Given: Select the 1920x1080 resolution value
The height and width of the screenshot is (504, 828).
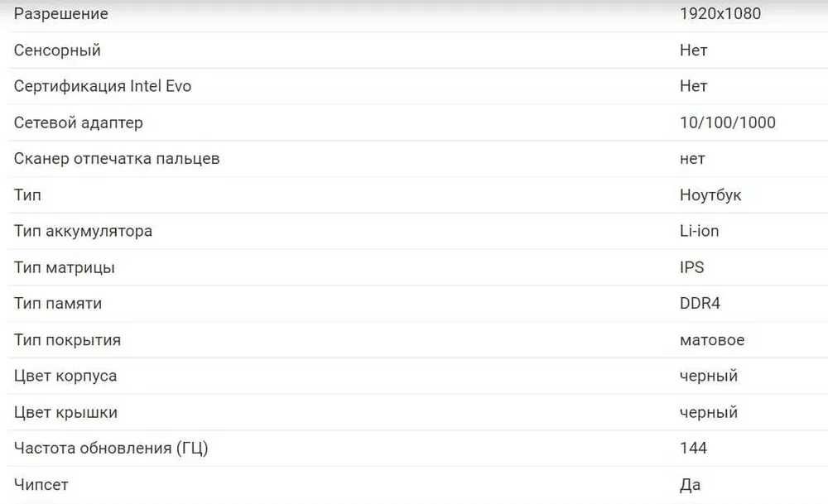Looking at the screenshot, I should (720, 13).
